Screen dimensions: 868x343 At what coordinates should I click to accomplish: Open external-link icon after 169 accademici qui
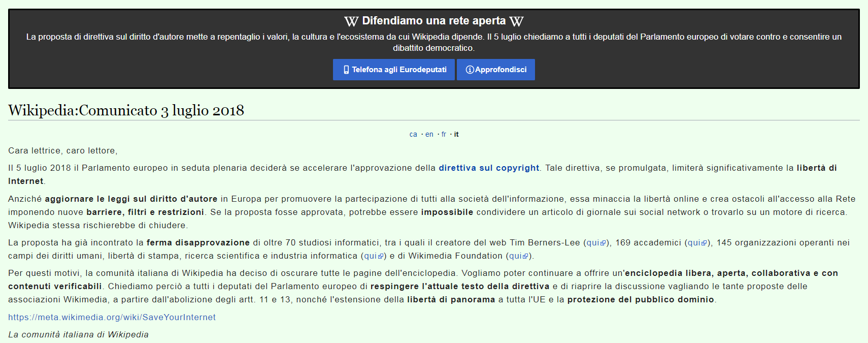pyautogui.click(x=704, y=243)
